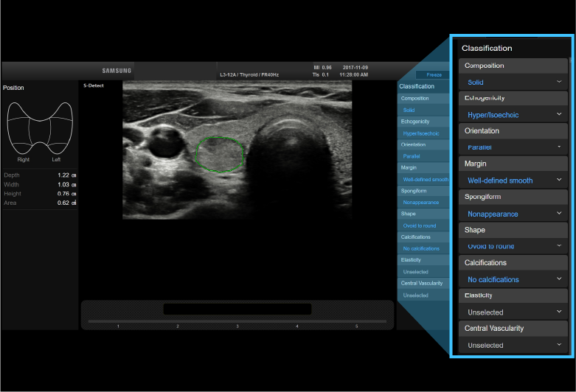Image resolution: width=576 pixels, height=392 pixels.
Task: Open the Solid composition dropdown in enlarged panel
Action: click(513, 82)
